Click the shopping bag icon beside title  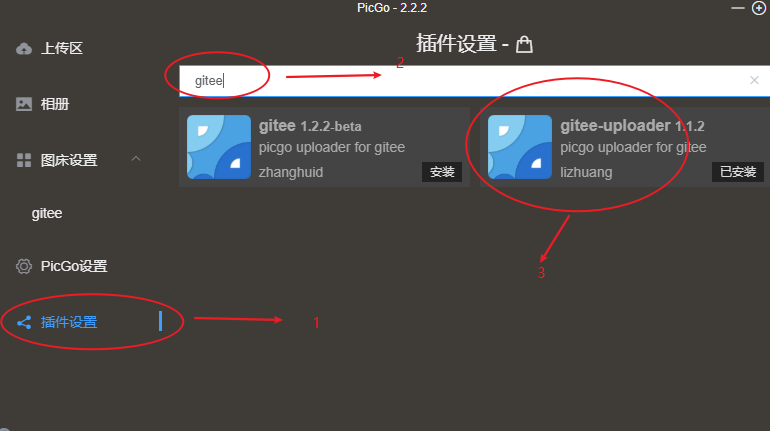point(524,44)
